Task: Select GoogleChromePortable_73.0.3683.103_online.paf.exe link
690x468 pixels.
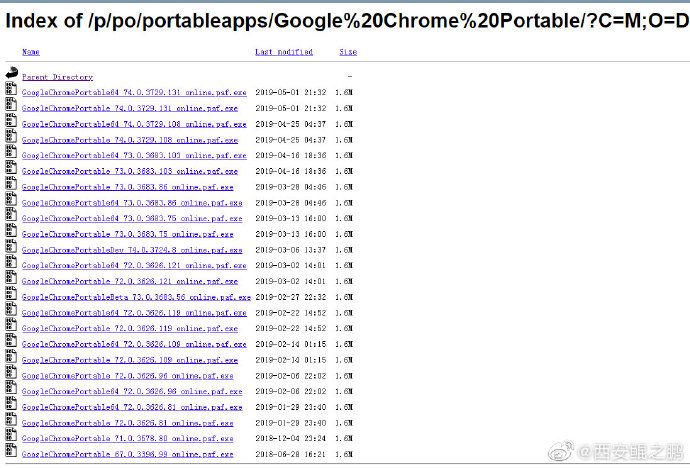Action: (x=130, y=171)
